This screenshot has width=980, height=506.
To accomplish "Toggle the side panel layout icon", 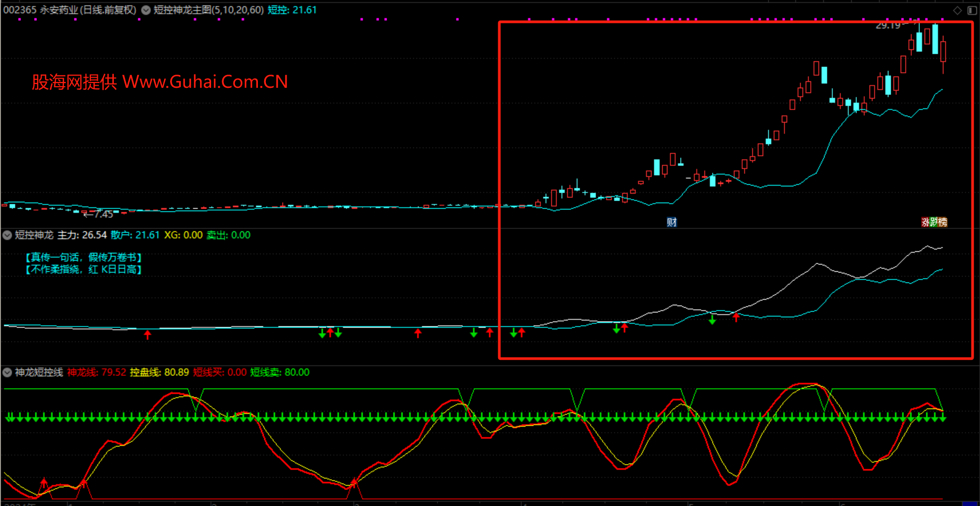I will coord(972,10).
